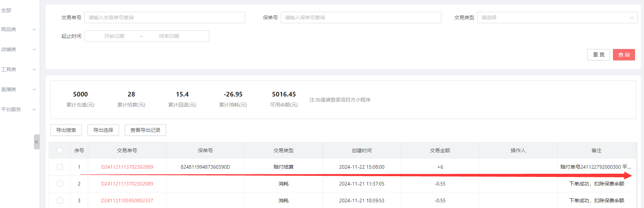Open 查看导出记录 export records
644x208 pixels.
[145, 130]
